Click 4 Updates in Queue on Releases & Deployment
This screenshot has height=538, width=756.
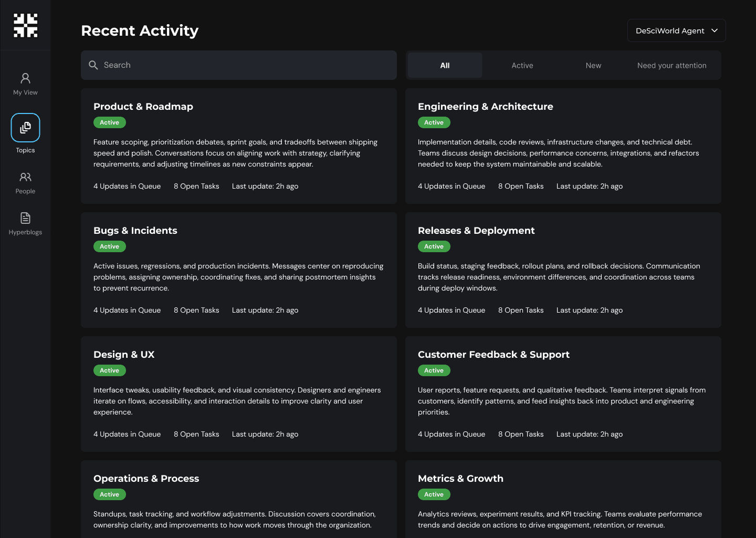pos(451,310)
